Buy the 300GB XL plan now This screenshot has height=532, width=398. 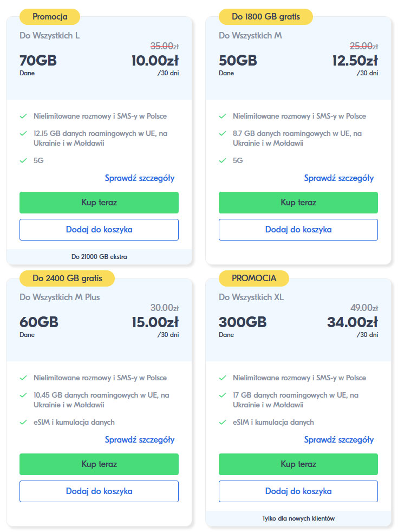298,464
